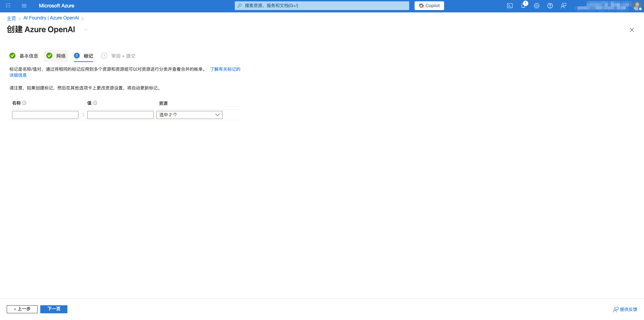Click the account avatar picture

(x=637, y=6)
